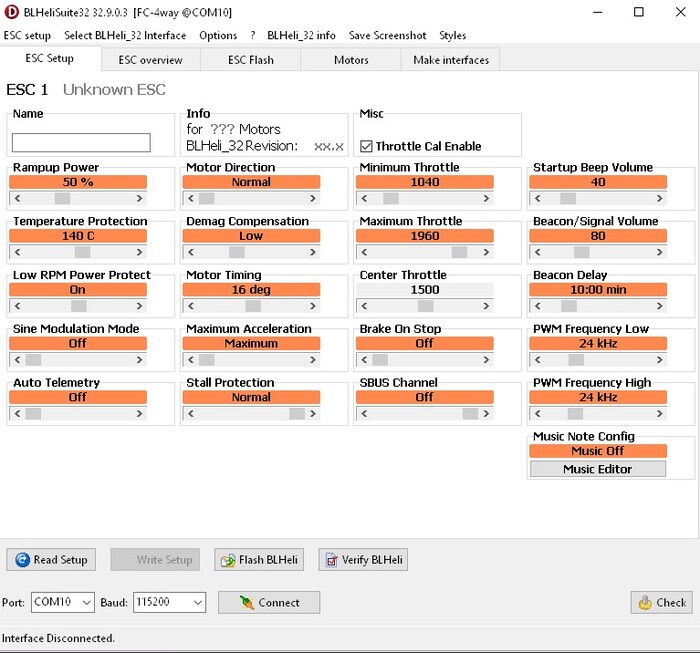Click the Stall Protection slider thumb
The height and width of the screenshot is (653, 700).
click(x=297, y=414)
